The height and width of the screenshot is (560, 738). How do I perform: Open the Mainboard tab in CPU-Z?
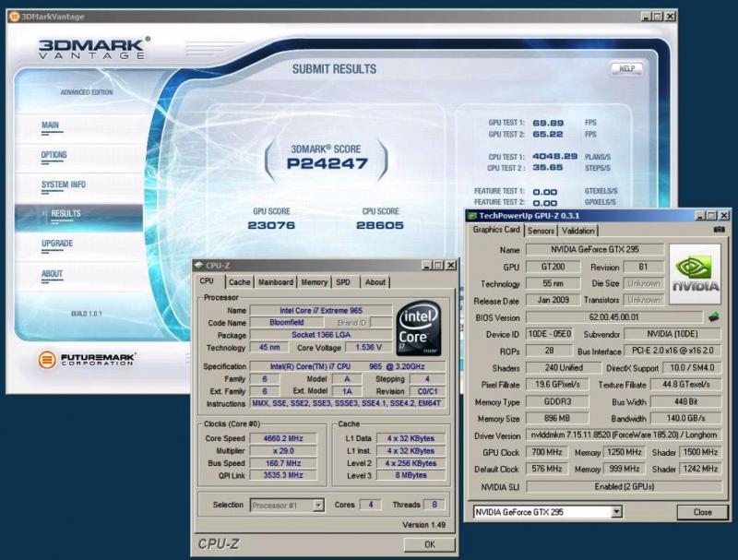(x=275, y=282)
